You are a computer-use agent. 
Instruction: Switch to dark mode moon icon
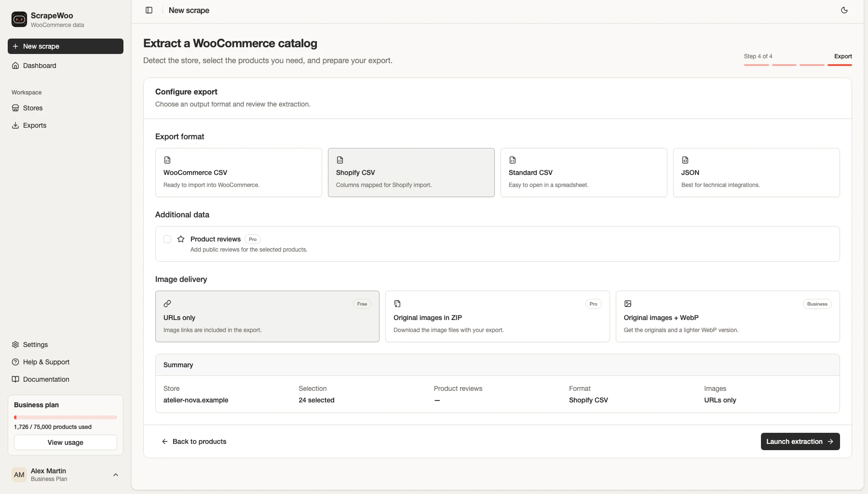pos(844,10)
